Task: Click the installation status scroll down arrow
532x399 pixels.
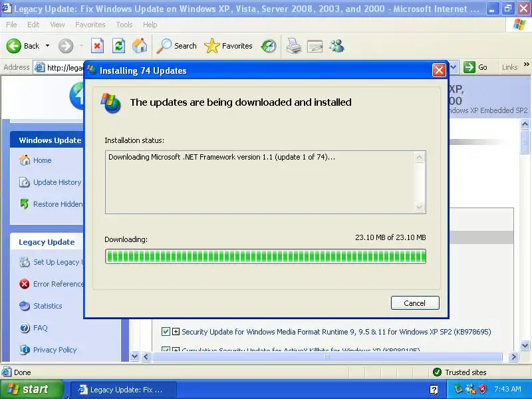Action: pyautogui.click(x=419, y=207)
